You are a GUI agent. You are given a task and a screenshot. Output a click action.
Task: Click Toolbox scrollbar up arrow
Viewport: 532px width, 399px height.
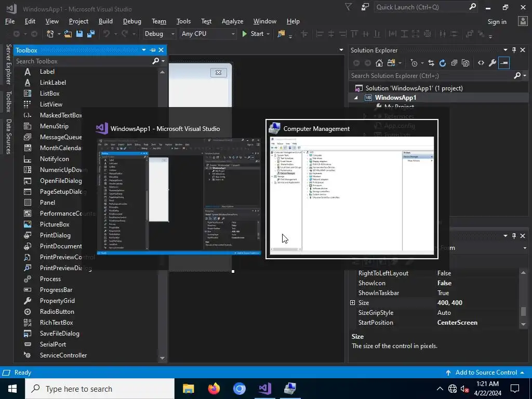click(x=162, y=72)
